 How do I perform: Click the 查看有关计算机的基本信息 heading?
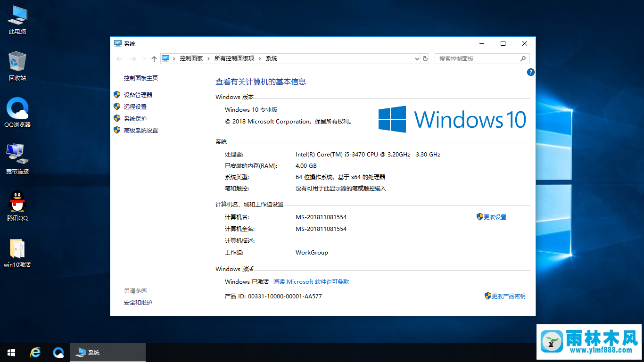click(x=261, y=82)
